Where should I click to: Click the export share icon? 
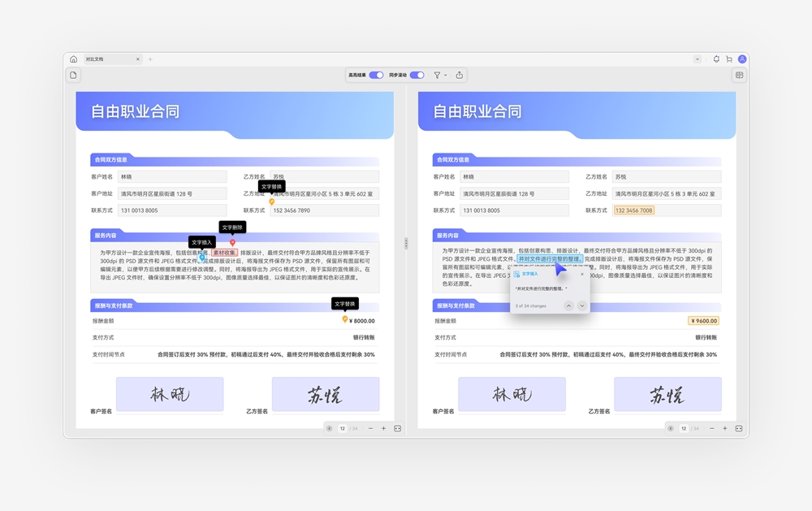click(460, 75)
